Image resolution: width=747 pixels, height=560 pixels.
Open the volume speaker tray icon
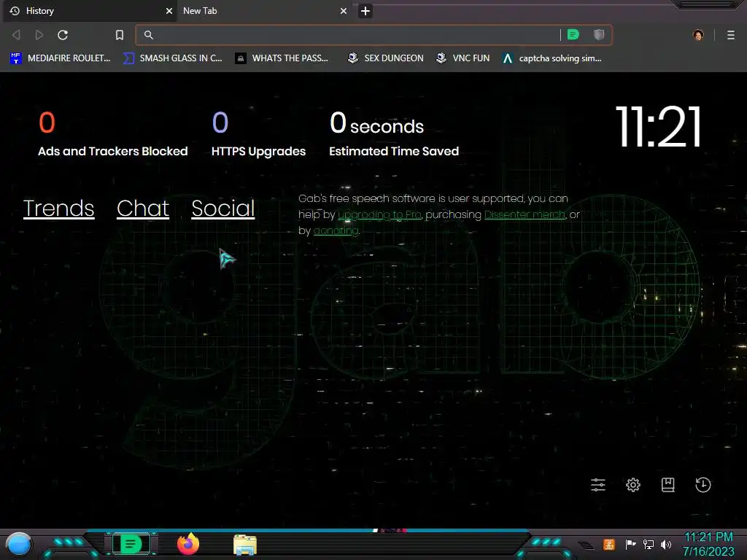(x=666, y=544)
